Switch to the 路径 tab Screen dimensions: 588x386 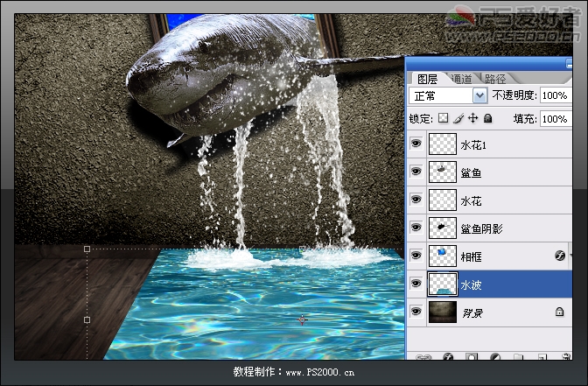495,79
